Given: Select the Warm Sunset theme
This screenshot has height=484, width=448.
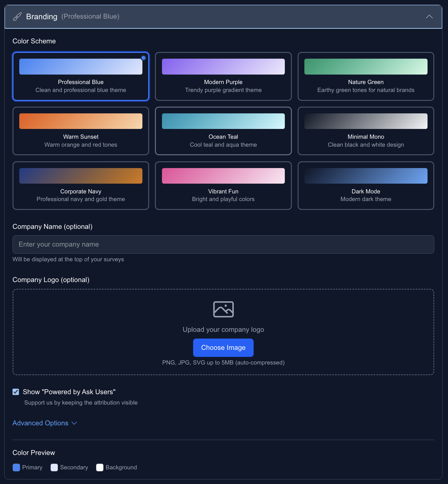Looking at the screenshot, I should pos(81,131).
